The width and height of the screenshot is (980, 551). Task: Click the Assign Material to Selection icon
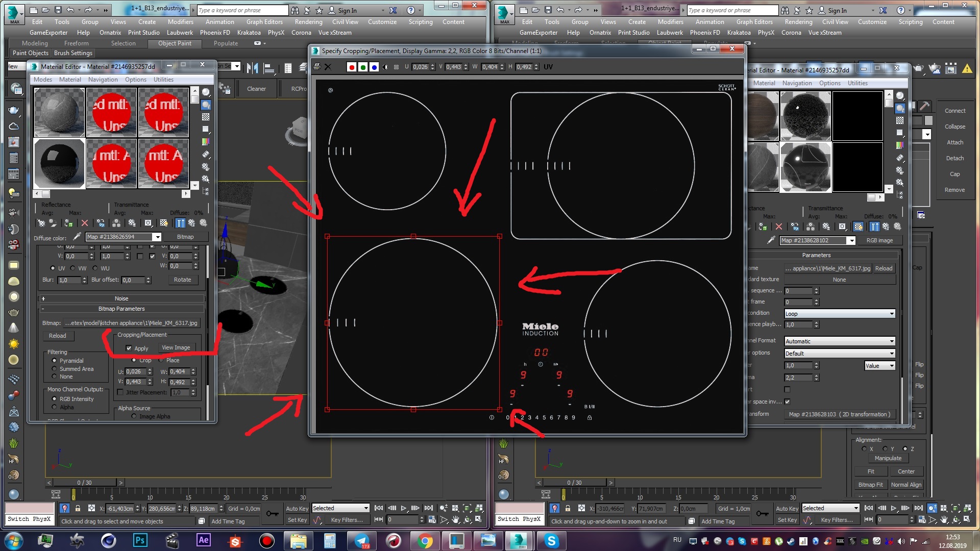click(68, 223)
